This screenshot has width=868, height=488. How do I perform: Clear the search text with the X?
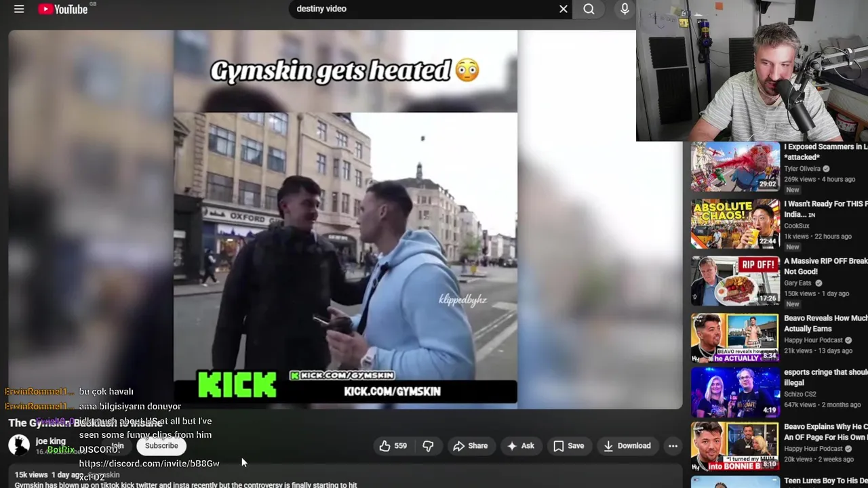563,9
